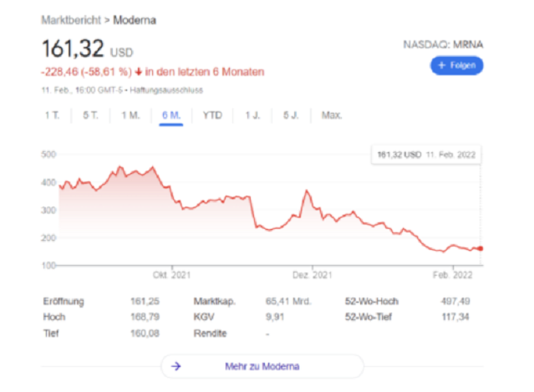The width and height of the screenshot is (534, 392).
Task: Open the Haftungsausschluss link
Action: pyautogui.click(x=166, y=90)
